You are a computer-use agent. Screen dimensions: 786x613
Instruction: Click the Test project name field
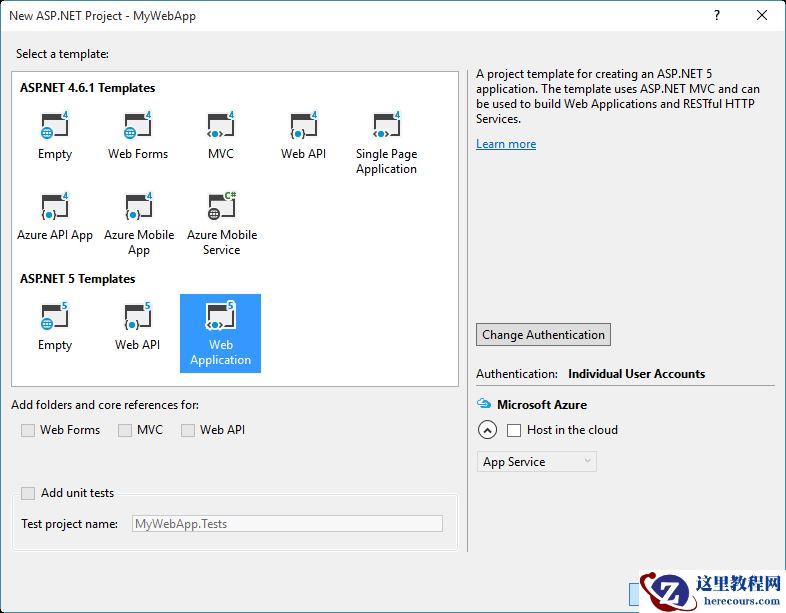click(287, 524)
